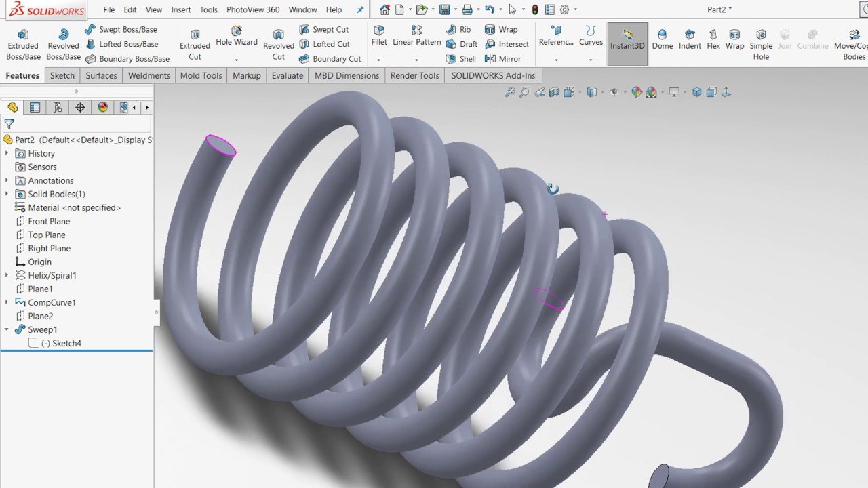This screenshot has width=868, height=488.
Task: Select the Extruded Boss/Base tool
Action: tap(23, 45)
